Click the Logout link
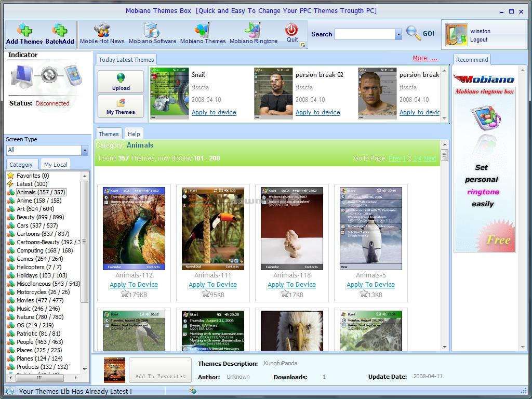This screenshot has height=399, width=532. point(478,39)
